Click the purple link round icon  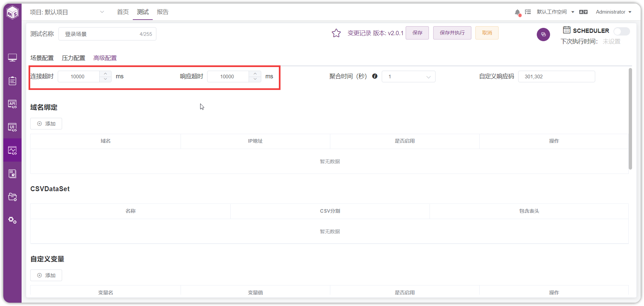[543, 35]
